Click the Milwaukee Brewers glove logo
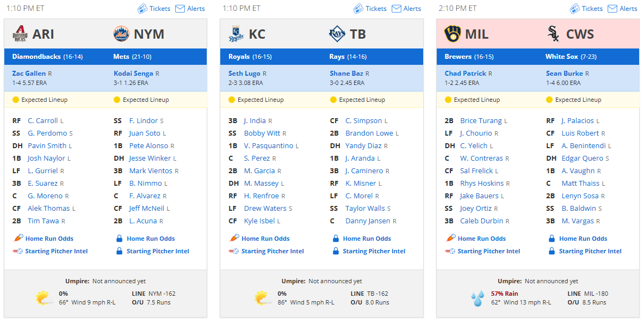This screenshot has height=323, width=644. tap(453, 34)
